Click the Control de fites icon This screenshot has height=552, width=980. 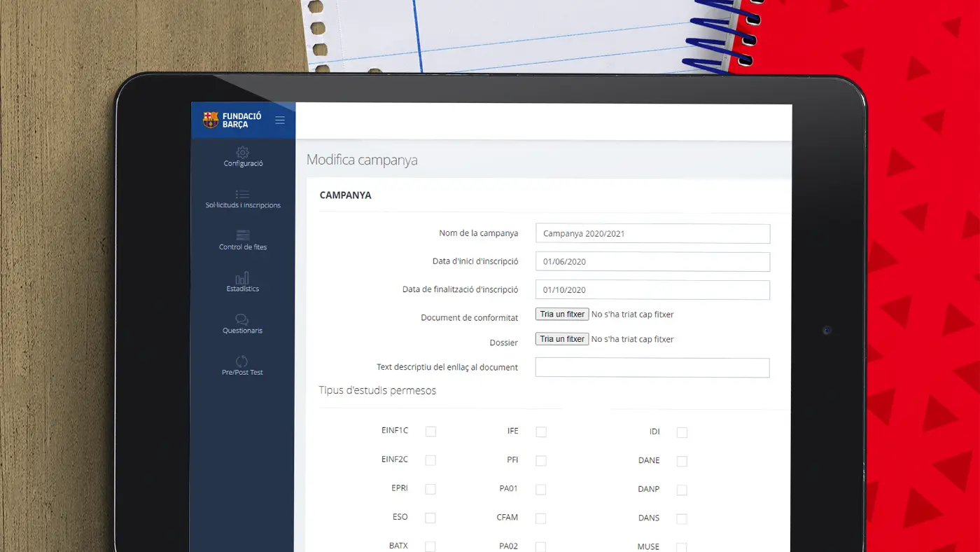point(243,235)
